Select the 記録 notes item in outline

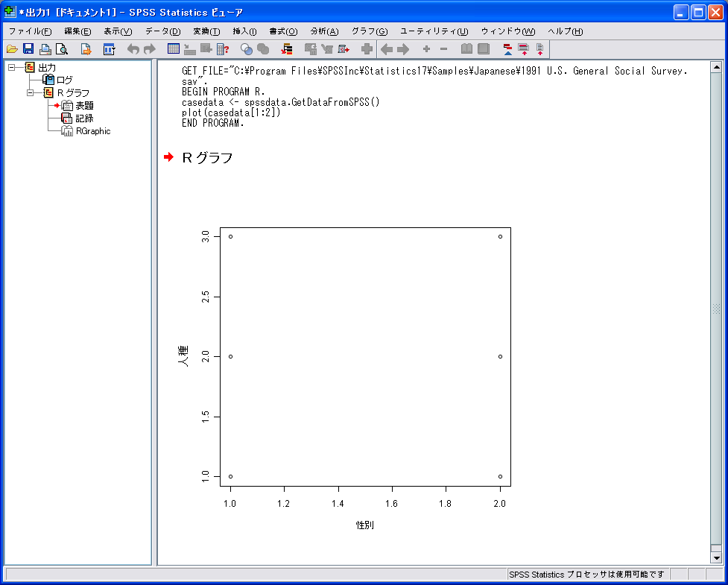click(83, 118)
